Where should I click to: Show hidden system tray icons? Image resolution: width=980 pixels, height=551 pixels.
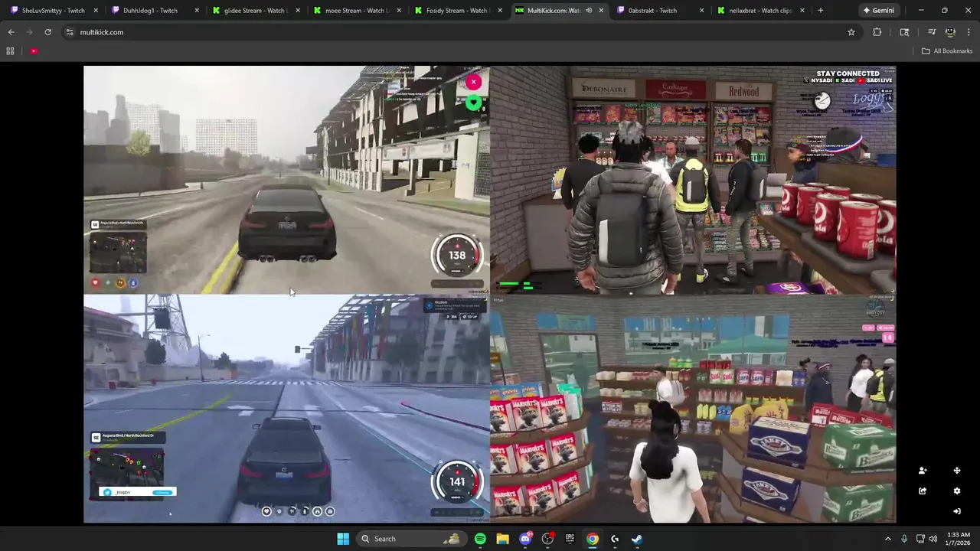(x=888, y=539)
